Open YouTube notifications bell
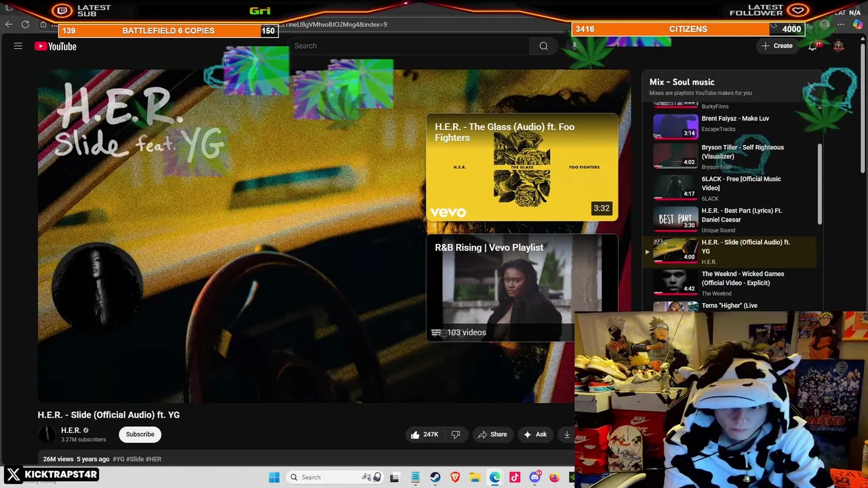The image size is (868, 488). tap(813, 46)
